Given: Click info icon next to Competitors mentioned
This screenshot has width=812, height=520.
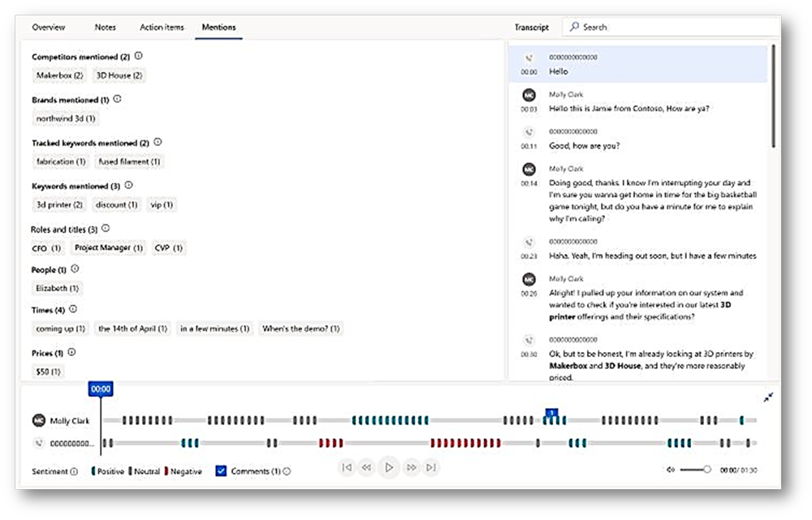Looking at the screenshot, I should coord(139,57).
